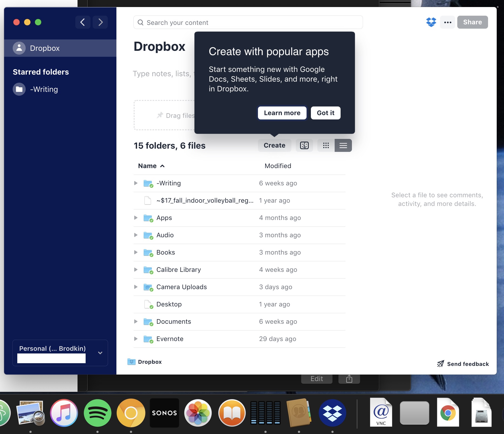Switch to grid view
504x434 pixels.
pyautogui.click(x=326, y=145)
